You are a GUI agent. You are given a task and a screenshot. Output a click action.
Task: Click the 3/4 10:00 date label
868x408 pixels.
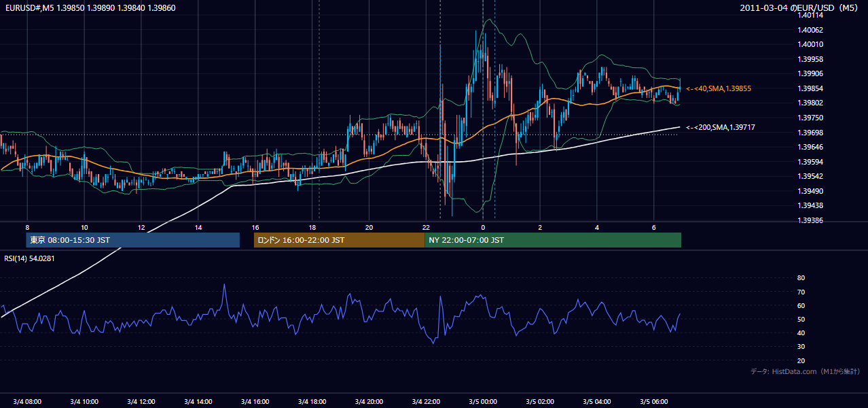[x=84, y=402]
